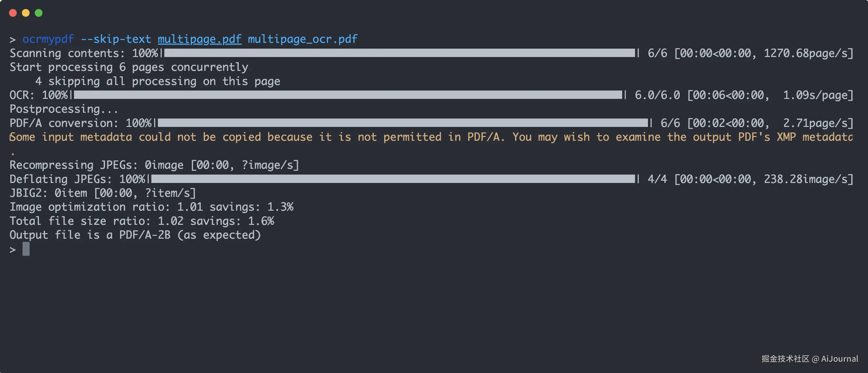Select the skipping all processing message
This screenshot has height=373, width=868.
[157, 81]
